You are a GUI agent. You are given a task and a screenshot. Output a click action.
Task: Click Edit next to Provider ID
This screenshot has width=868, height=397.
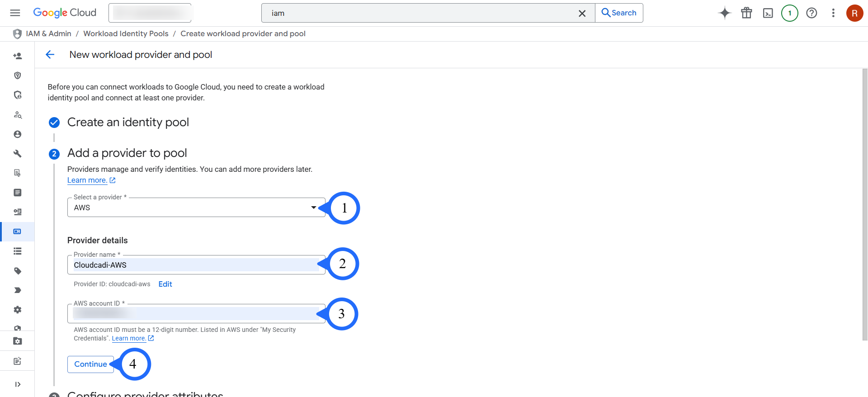(165, 284)
